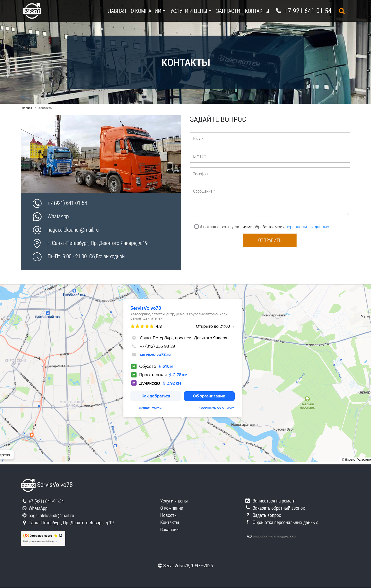This screenshot has height=588, width=371.
Task: Open the servisvolvo78.ru website link
Action: pyautogui.click(x=155, y=355)
